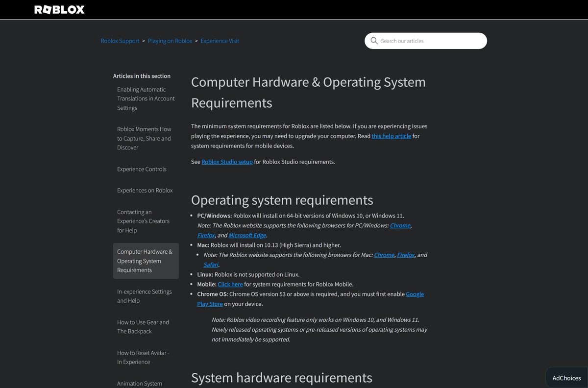Select Computer Hardware & Operating System Requirements sidebar item
Viewport: 588px width, 388px height.
pos(146,261)
